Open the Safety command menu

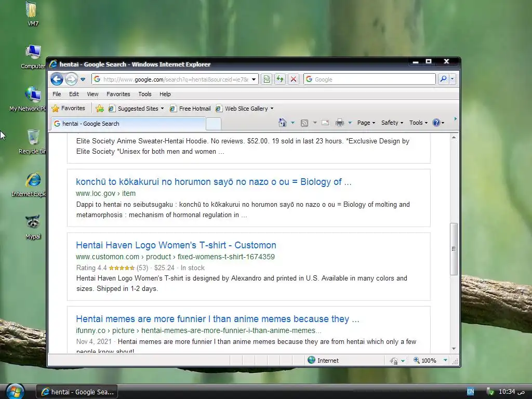392,123
